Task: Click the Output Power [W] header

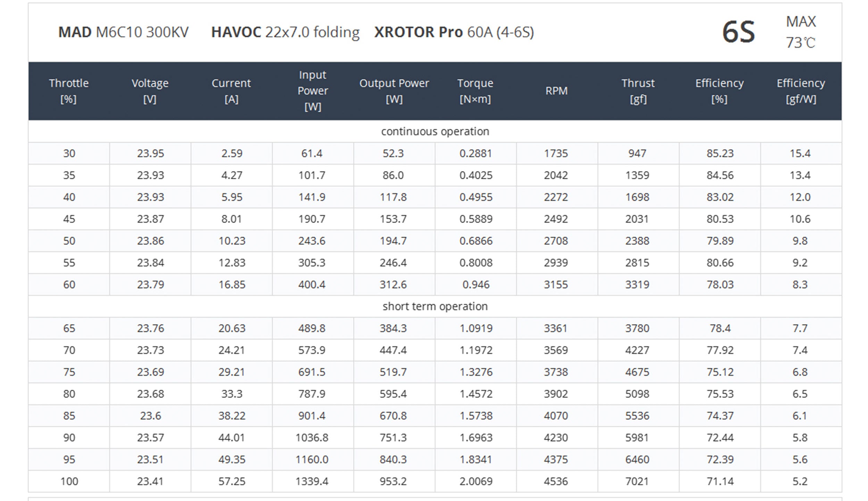Action: pyautogui.click(x=394, y=91)
